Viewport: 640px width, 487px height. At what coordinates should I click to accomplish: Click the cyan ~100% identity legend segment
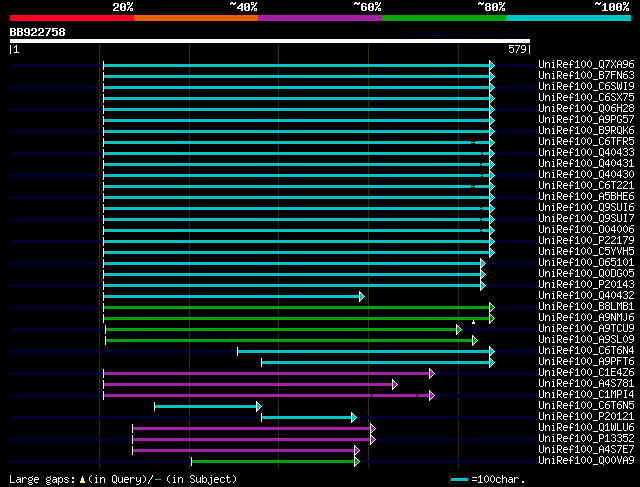click(x=569, y=18)
